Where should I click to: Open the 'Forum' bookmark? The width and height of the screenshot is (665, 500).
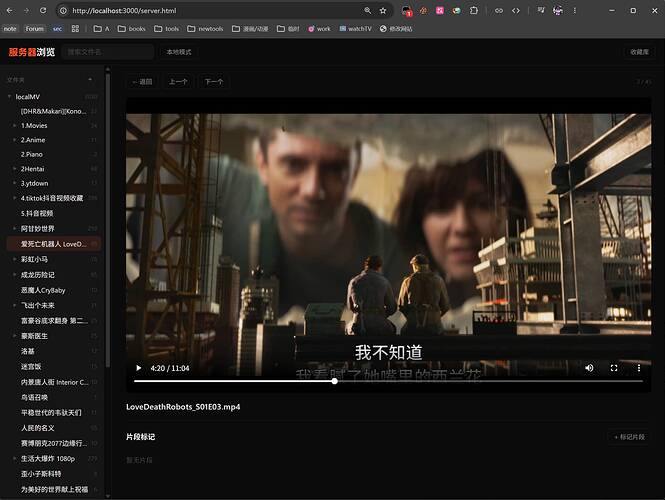(34, 28)
